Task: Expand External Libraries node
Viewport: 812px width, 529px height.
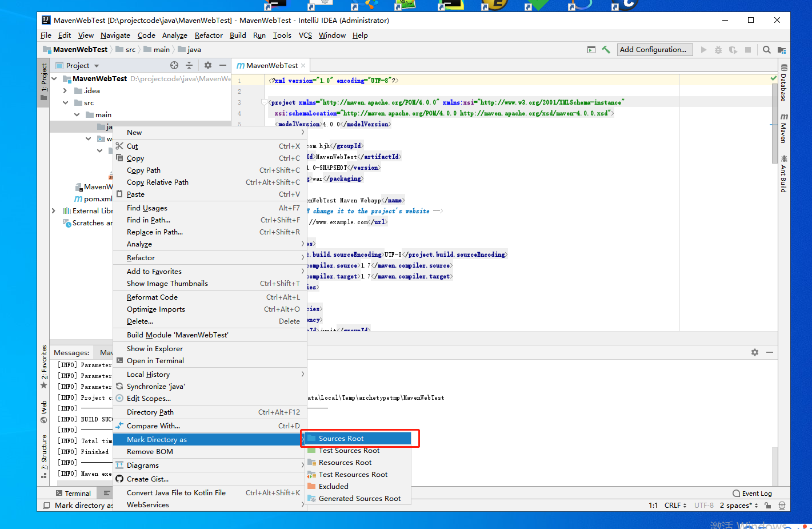Action: (x=54, y=211)
